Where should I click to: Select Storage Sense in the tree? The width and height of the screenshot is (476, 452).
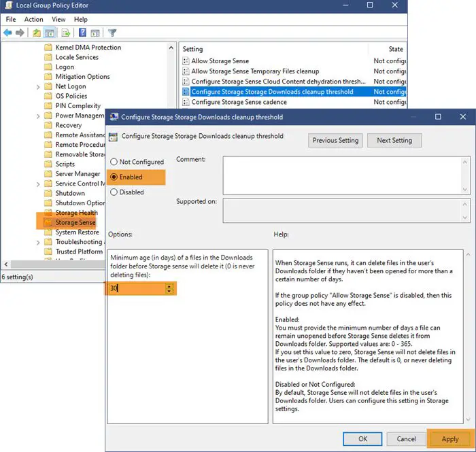75,222
